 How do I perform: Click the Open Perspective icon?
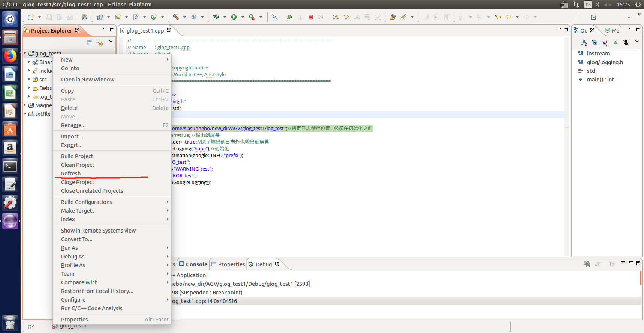[x=593, y=17]
